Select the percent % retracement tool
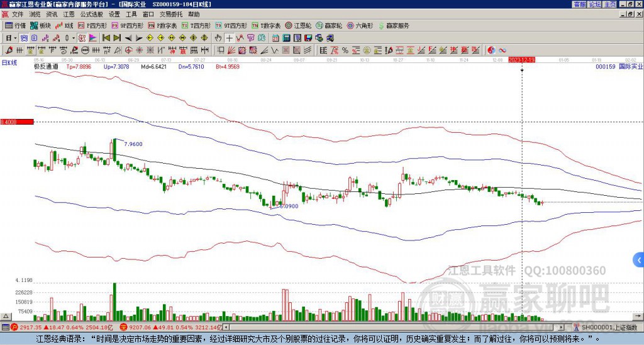 click(345, 50)
